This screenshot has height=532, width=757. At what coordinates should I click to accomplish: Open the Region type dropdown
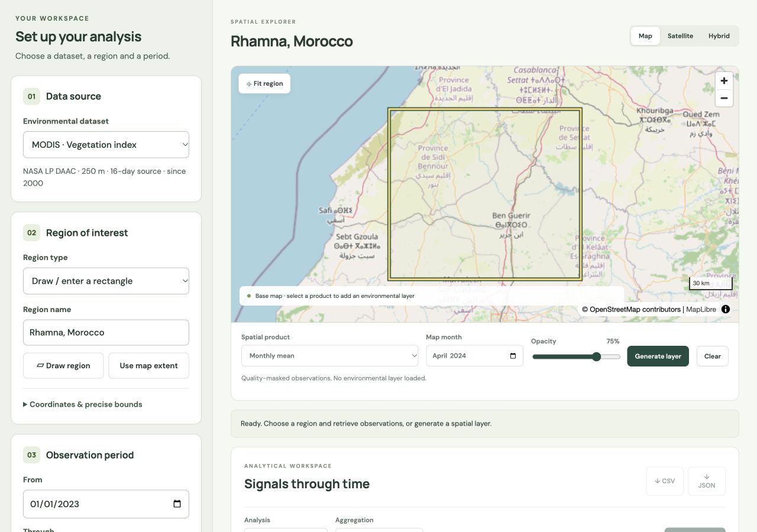(x=106, y=281)
